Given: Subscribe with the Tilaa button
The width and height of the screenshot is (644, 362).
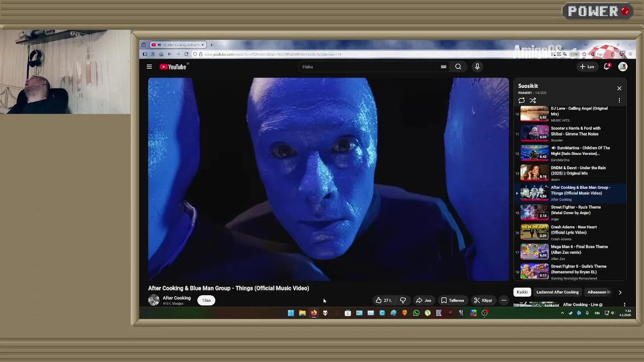Looking at the screenshot, I should (x=206, y=300).
